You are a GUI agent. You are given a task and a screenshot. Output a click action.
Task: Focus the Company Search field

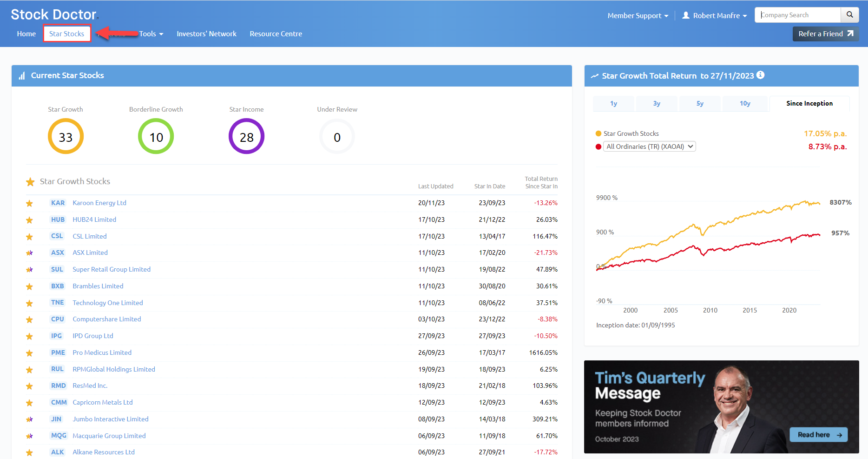[x=797, y=15]
